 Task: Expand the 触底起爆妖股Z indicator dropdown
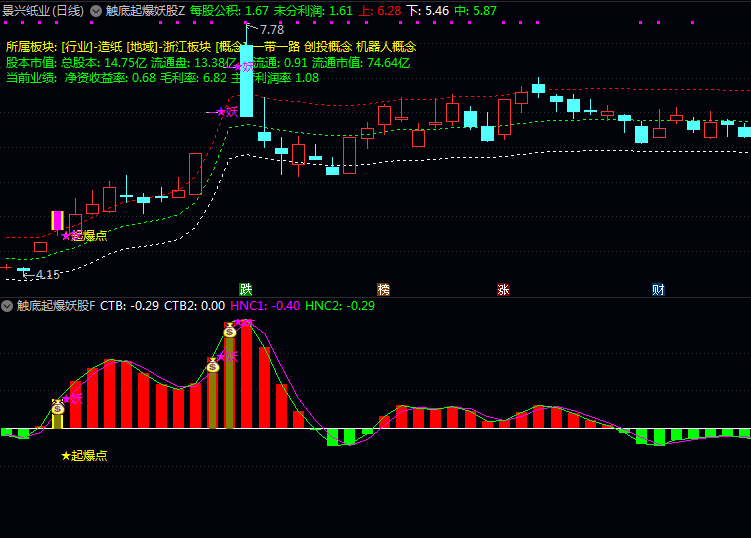coord(95,10)
